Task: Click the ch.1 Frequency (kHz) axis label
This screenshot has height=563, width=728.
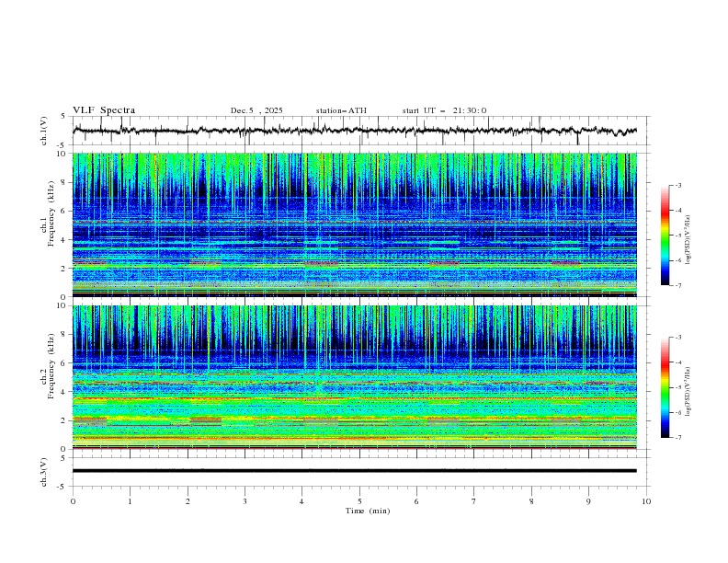Action: [47, 212]
